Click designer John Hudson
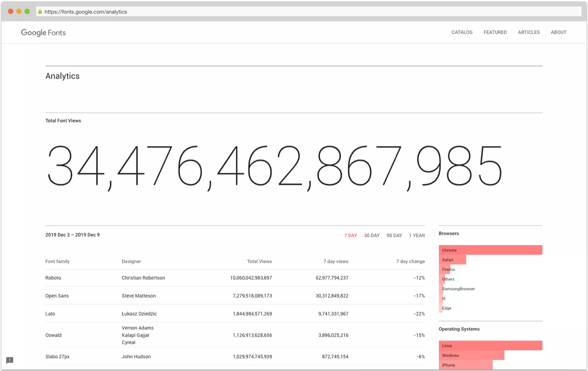 click(x=136, y=357)
